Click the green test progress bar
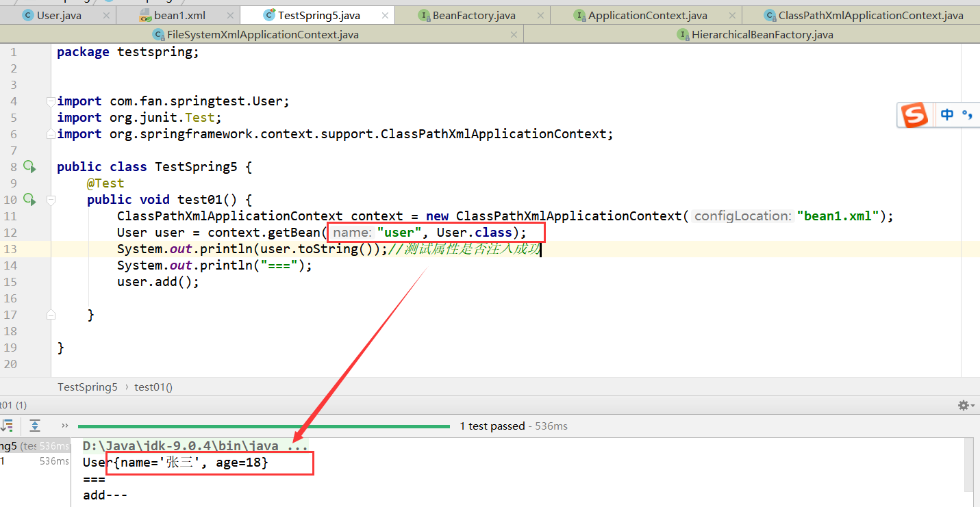The height and width of the screenshot is (507, 980). [x=264, y=426]
